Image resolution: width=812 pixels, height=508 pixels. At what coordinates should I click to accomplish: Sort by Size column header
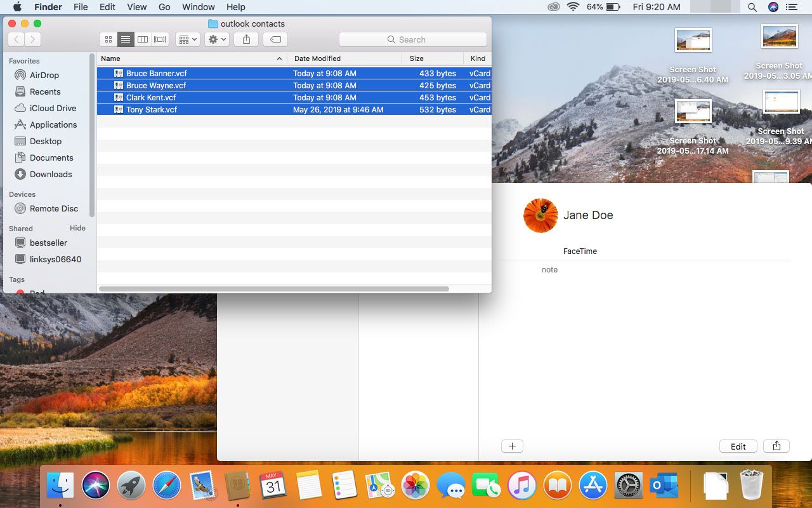[x=433, y=58]
